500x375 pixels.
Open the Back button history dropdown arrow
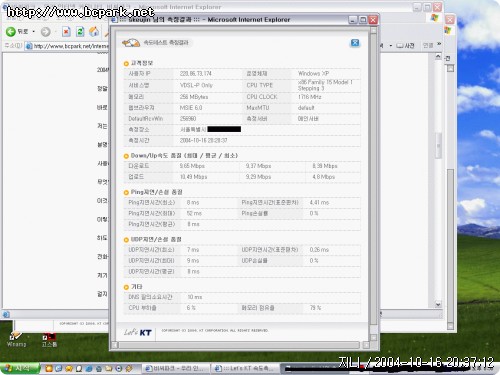[34, 32]
